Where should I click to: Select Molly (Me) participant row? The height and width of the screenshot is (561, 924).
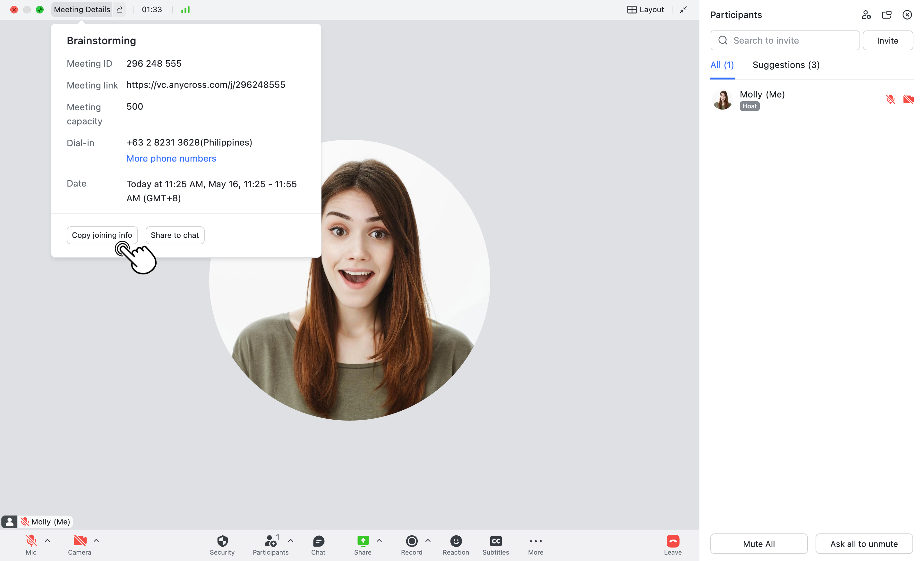tap(811, 99)
